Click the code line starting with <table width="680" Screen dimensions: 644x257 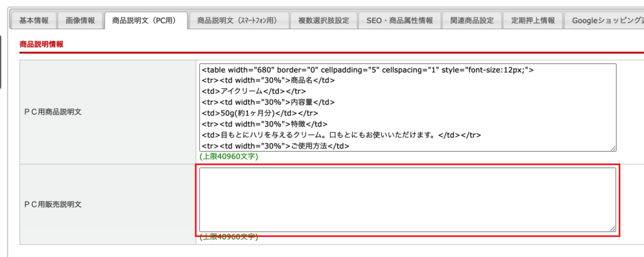[x=367, y=69]
